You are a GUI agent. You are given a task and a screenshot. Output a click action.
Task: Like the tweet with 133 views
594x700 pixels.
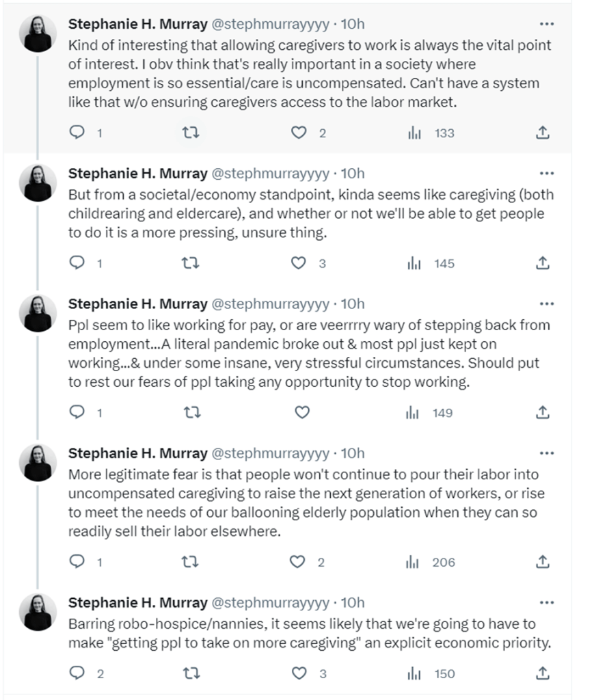[x=299, y=133]
